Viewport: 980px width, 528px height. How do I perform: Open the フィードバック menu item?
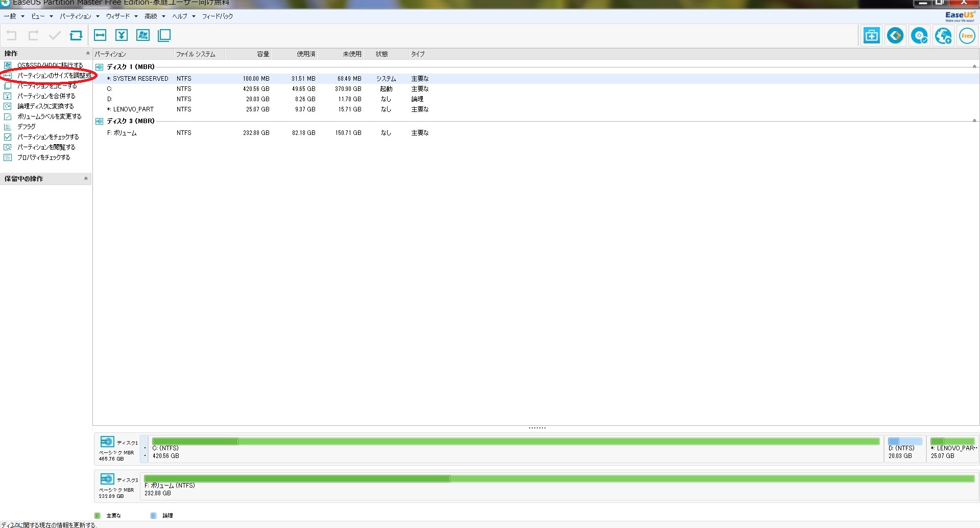pos(218,16)
